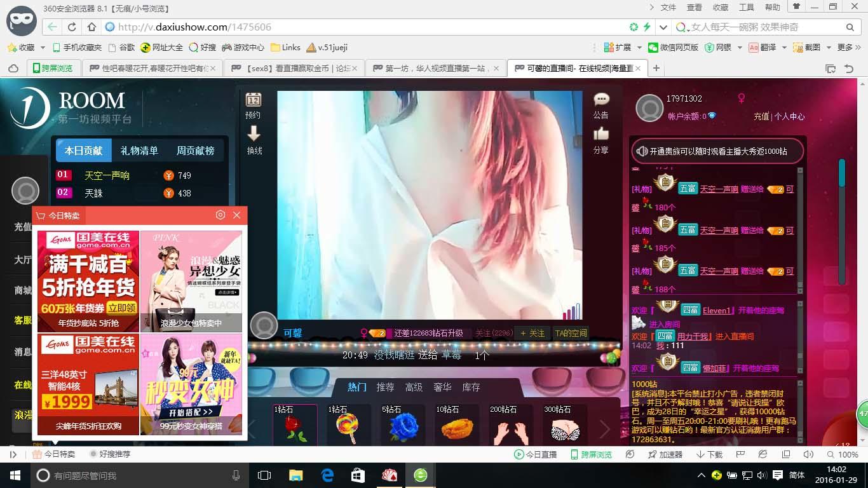Toggle the 跨屏浏览 button beside tabs

coord(54,69)
